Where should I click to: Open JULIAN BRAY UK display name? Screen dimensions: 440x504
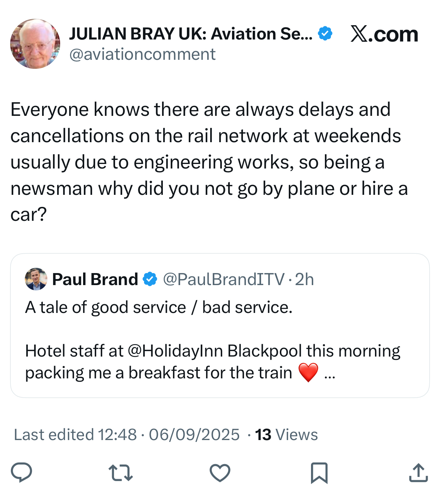[x=190, y=34]
